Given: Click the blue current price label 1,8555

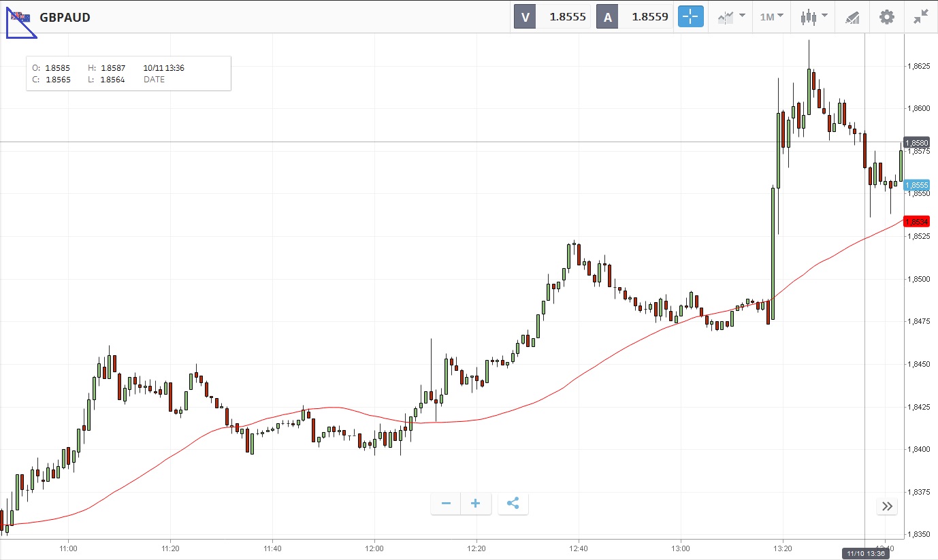Looking at the screenshot, I should click(916, 185).
